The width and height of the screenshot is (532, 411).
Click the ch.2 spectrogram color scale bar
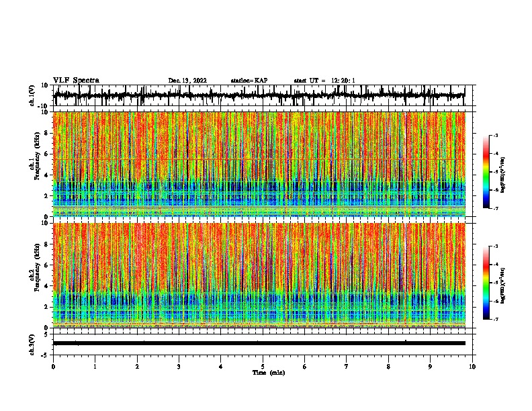pos(486,283)
